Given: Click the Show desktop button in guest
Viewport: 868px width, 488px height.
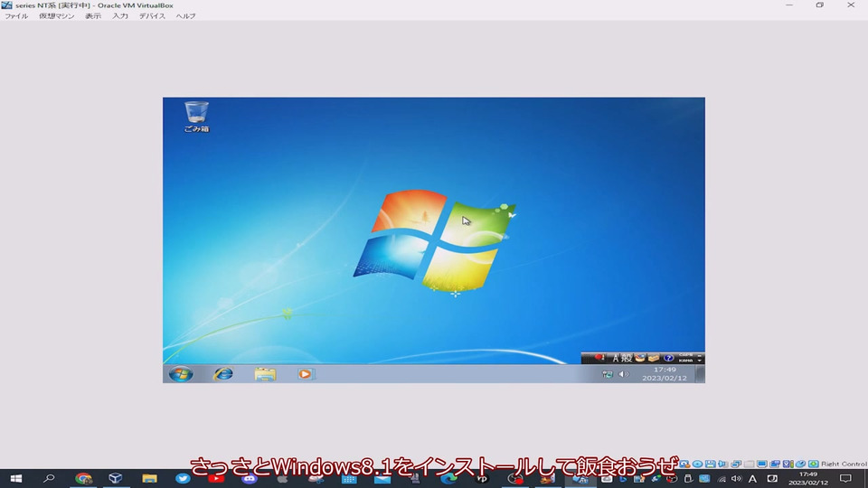Looking at the screenshot, I should coord(700,374).
